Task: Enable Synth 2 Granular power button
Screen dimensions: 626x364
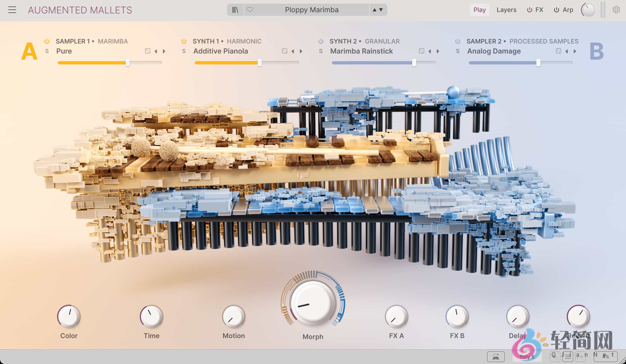Action: point(321,41)
